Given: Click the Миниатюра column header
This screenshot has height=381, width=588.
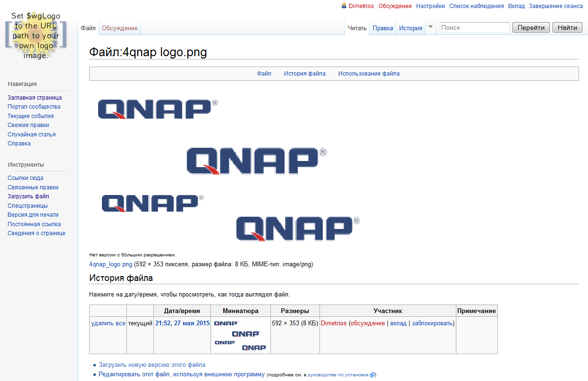Looking at the screenshot, I should click(241, 311).
